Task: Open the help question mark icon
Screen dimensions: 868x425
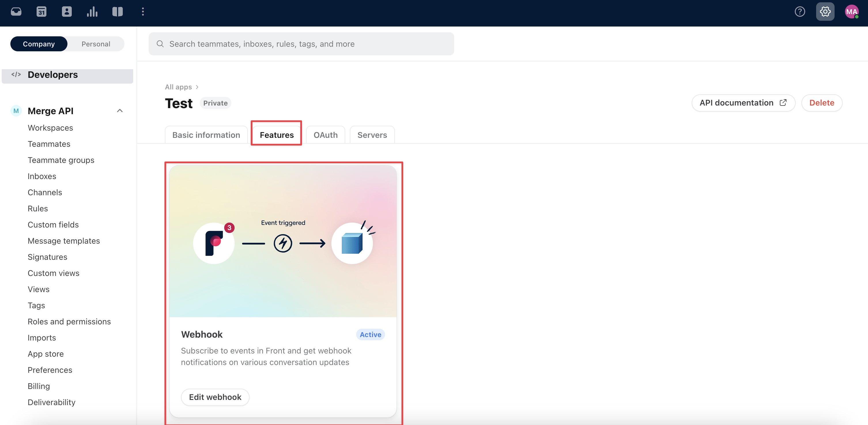Action: click(800, 12)
